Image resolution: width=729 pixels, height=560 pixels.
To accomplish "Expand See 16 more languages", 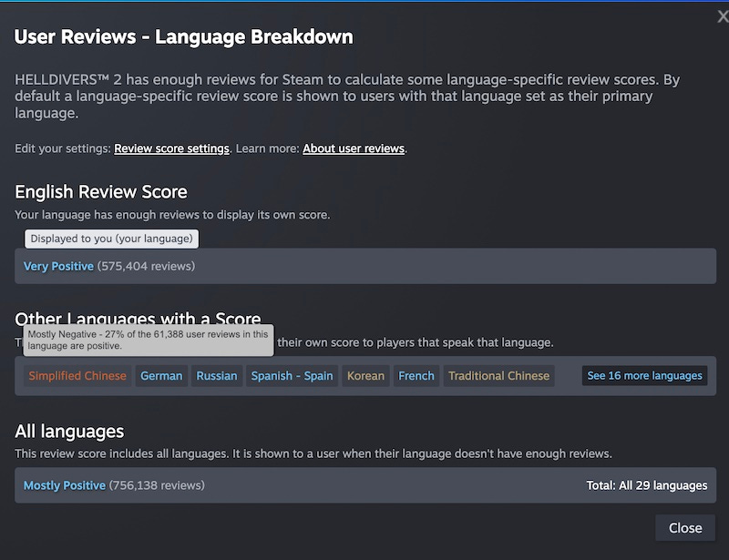I will point(644,375).
